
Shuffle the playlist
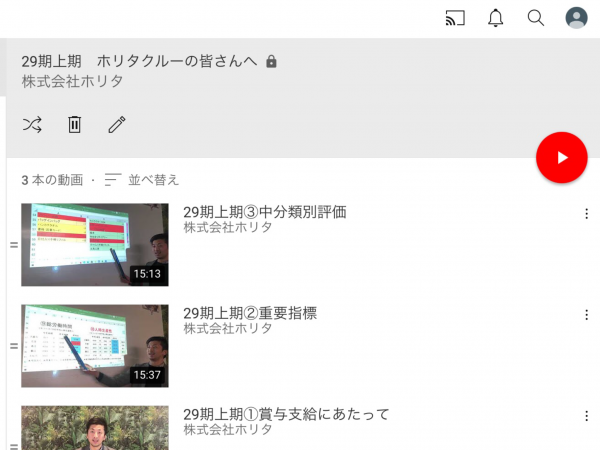pos(32,125)
